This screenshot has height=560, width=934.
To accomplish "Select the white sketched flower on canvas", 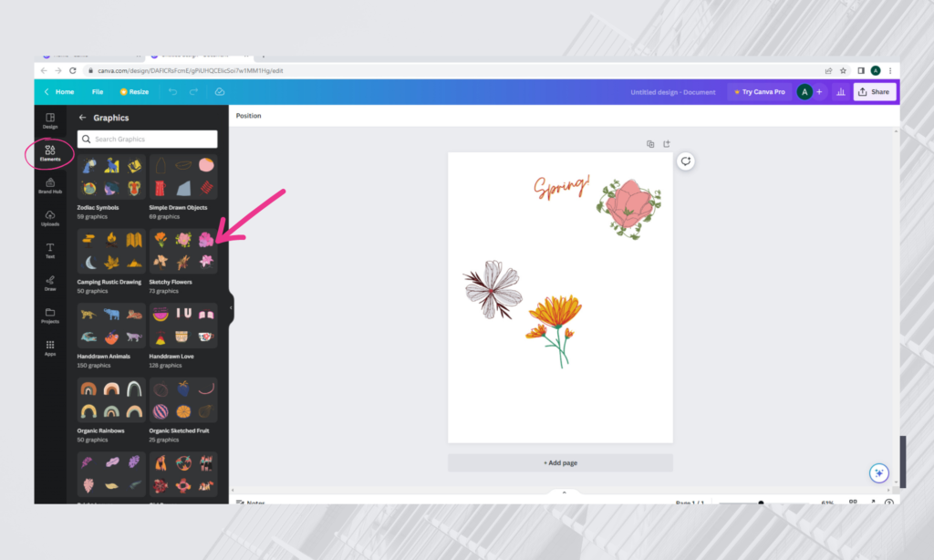I will click(x=493, y=289).
